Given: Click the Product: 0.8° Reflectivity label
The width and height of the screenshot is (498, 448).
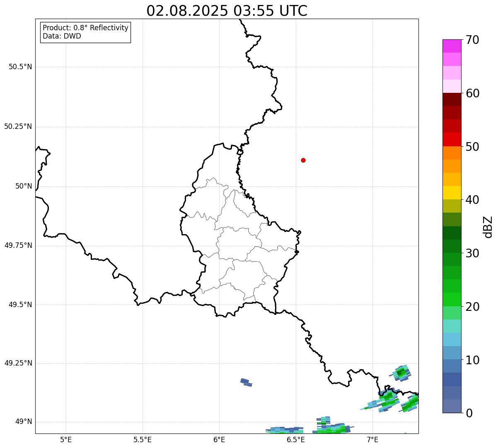Looking at the screenshot, I should (x=85, y=28).
